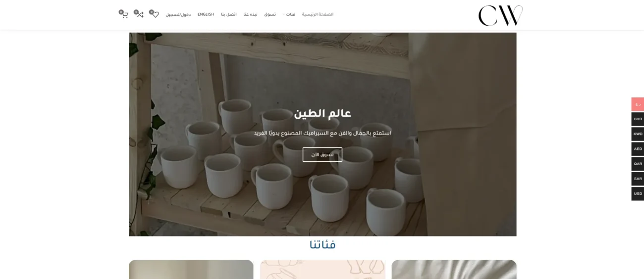Switch currency to AED
This screenshot has width=644, height=279.
pyautogui.click(x=638, y=149)
